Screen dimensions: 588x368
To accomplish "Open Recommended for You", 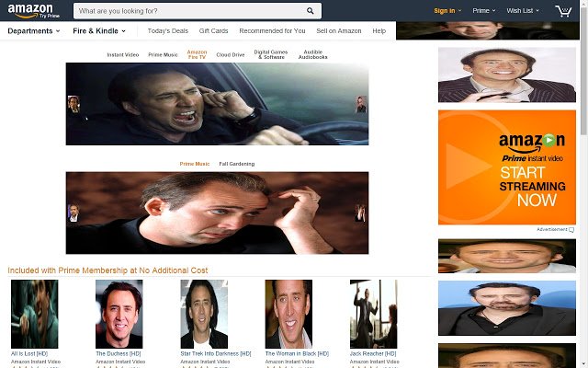I will click(x=272, y=30).
